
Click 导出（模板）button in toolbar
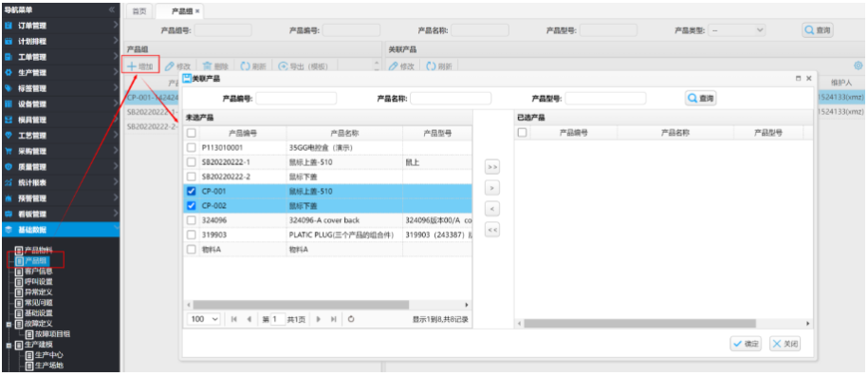click(x=303, y=66)
